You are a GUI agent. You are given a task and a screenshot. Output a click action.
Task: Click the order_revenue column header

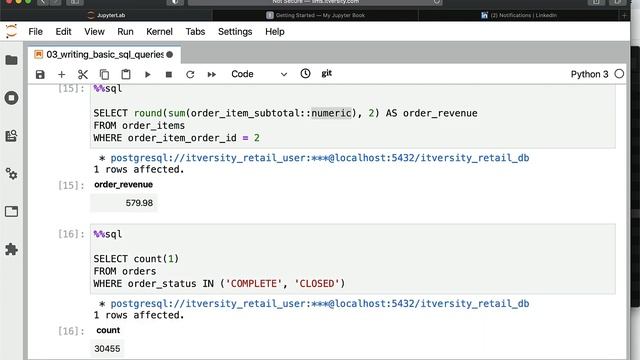(x=123, y=184)
